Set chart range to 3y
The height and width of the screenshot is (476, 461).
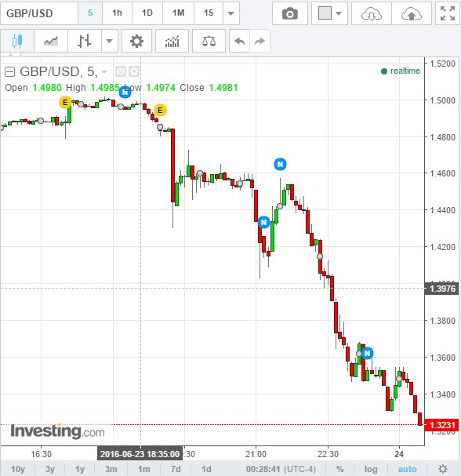click(x=50, y=469)
